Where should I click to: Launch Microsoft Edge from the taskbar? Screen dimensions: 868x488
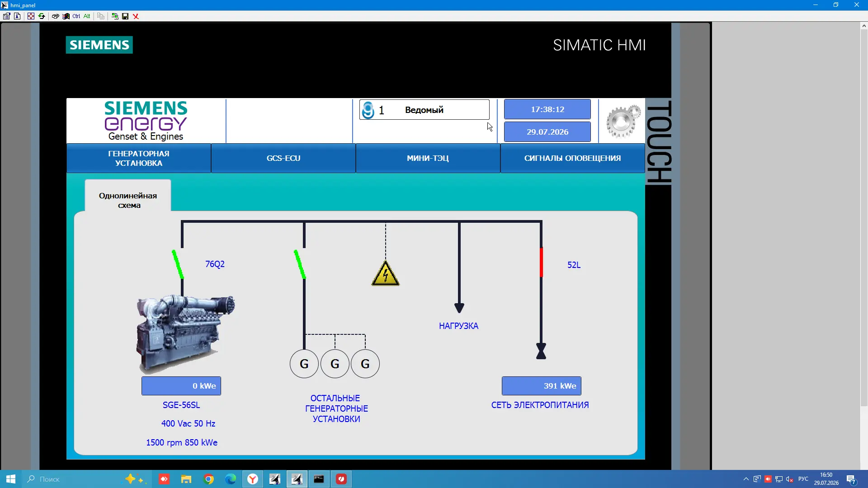pos(231,479)
